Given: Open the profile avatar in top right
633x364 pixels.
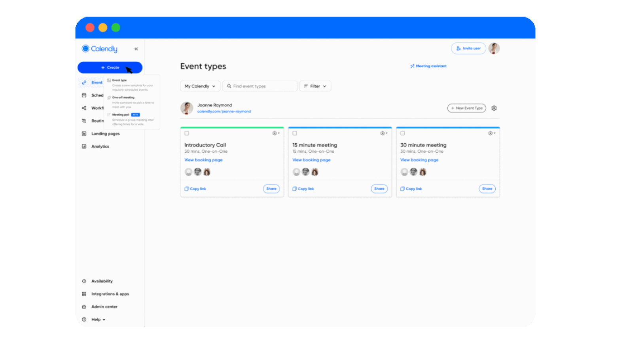Looking at the screenshot, I should [494, 48].
